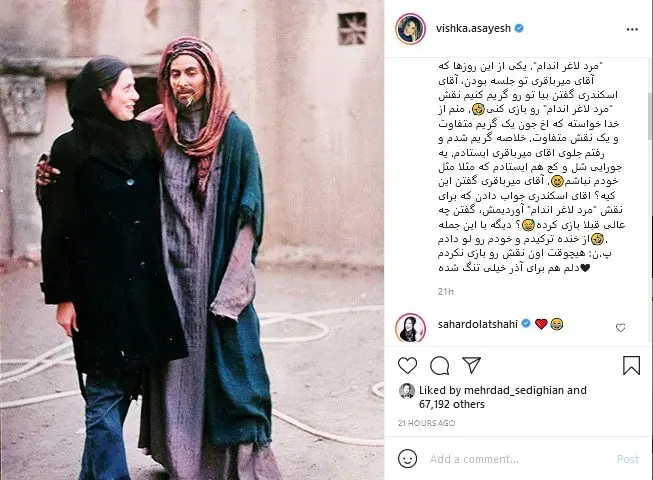Click the small liker avatar next to Liked by
This screenshot has width=653, height=480.
(407, 391)
